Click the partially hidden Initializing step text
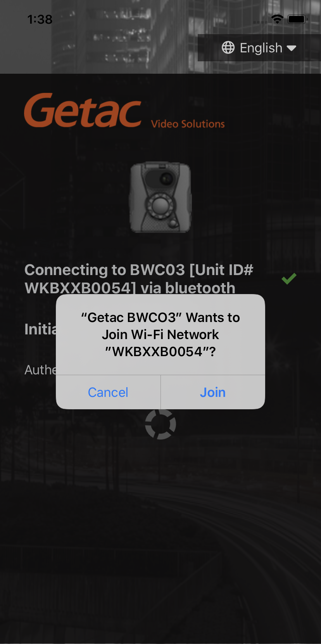Image resolution: width=321 pixels, height=644 pixels. [40, 329]
